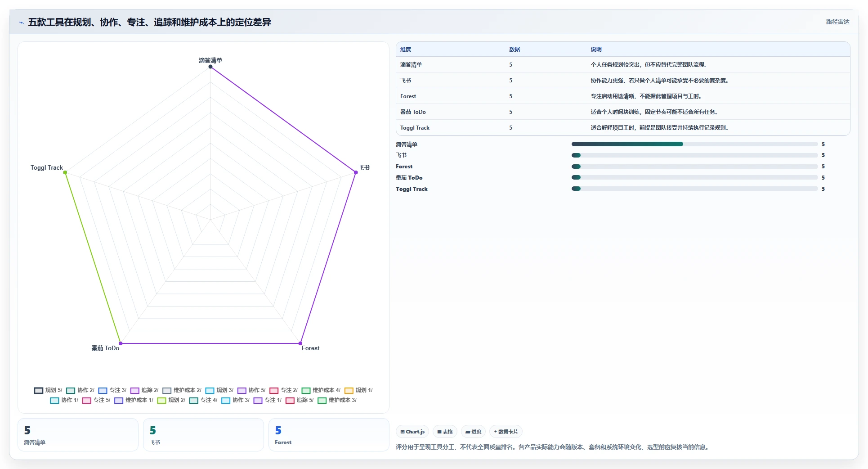The image size is (868, 469).
Task: Hide the 维护成本 4/ legend dataset
Action: point(321,390)
